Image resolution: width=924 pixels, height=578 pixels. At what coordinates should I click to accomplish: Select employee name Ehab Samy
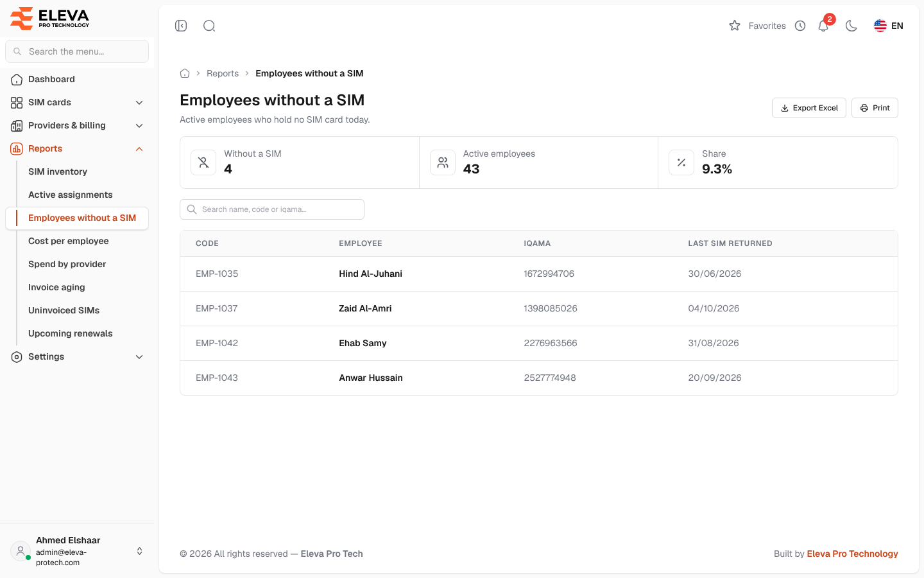pos(363,343)
